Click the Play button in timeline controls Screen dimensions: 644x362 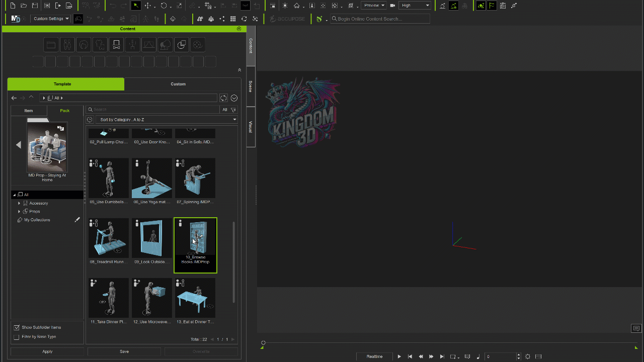[x=399, y=356]
